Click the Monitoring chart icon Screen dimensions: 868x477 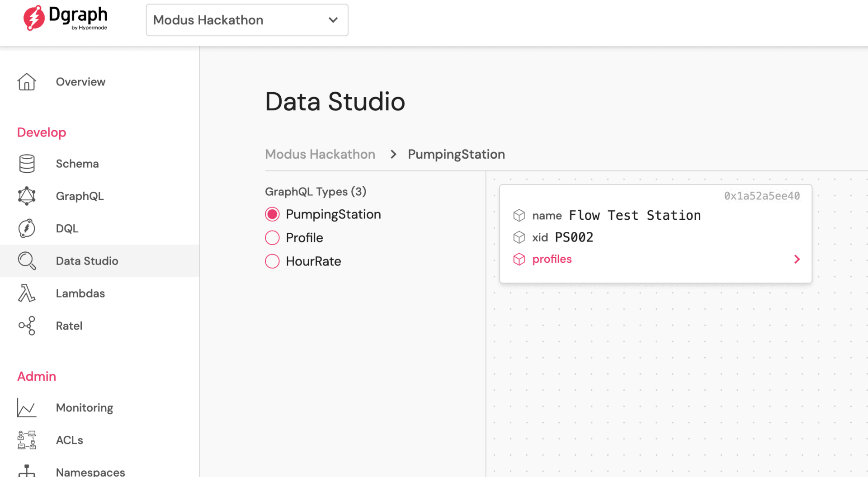pos(27,408)
